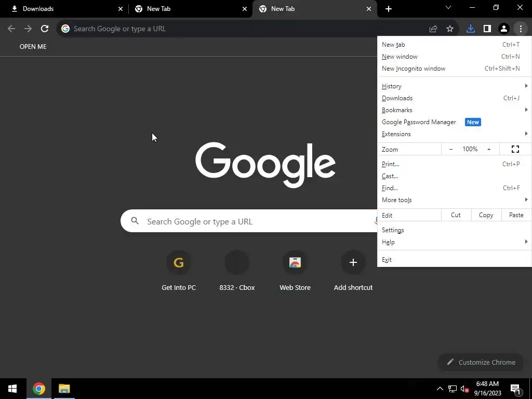Close the Downloads tab

pos(121,9)
